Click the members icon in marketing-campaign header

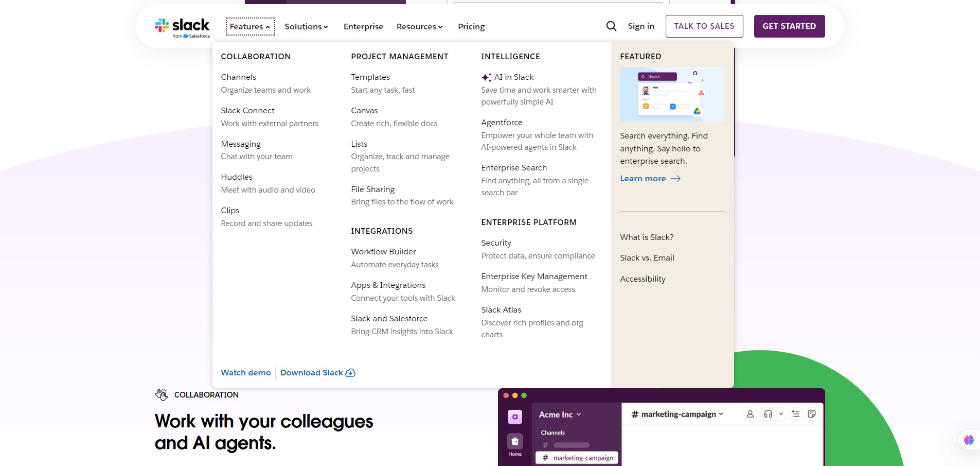point(750,414)
